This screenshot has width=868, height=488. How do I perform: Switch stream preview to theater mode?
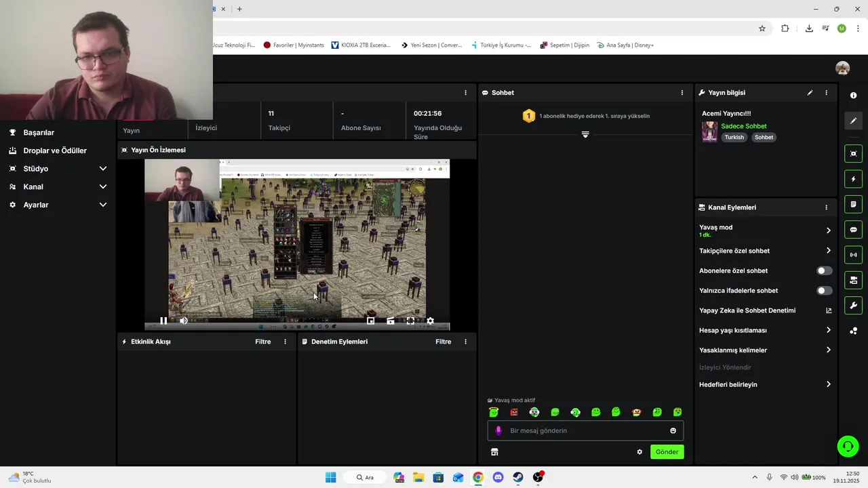click(391, 321)
